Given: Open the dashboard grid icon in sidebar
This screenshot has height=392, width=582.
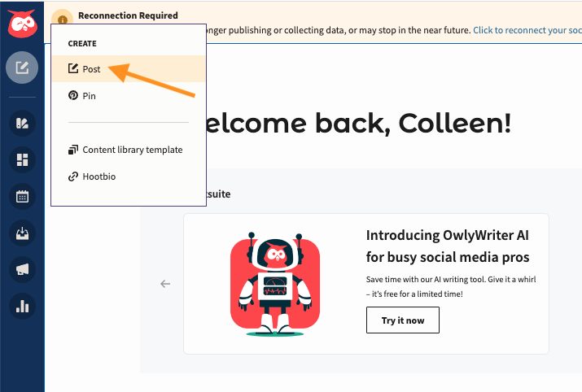Looking at the screenshot, I should click(22, 159).
